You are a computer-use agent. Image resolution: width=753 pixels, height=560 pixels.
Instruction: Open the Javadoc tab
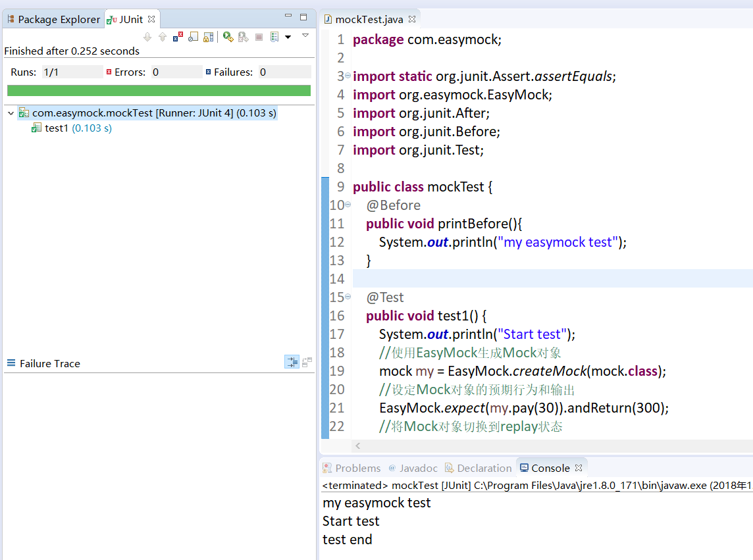pos(413,469)
